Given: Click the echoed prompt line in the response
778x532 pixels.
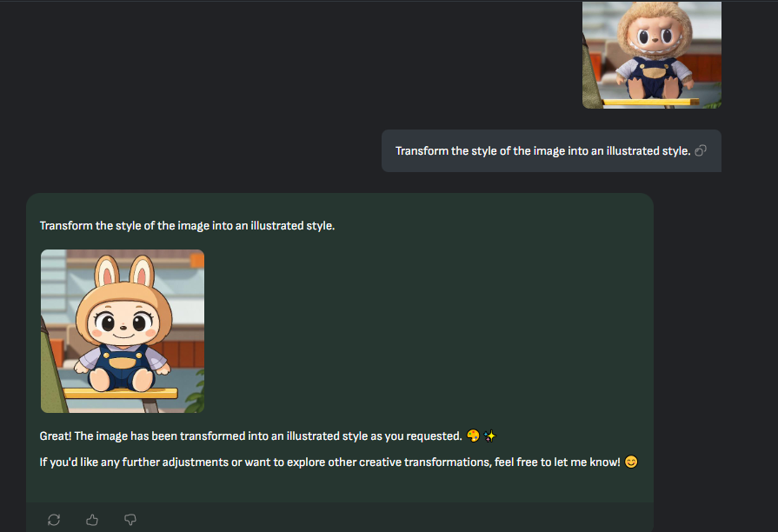Looking at the screenshot, I should 187,226.
